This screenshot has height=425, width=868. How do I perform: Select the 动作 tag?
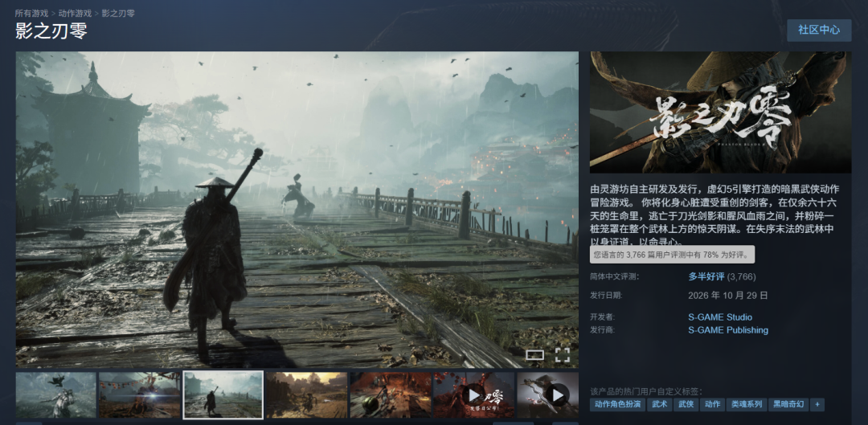(x=712, y=405)
